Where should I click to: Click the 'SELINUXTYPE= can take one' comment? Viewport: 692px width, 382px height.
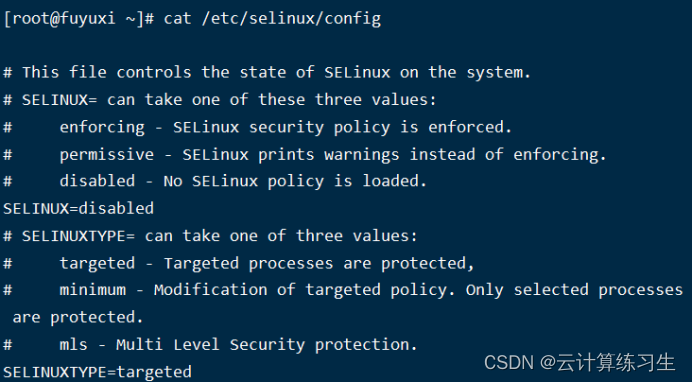139,236
